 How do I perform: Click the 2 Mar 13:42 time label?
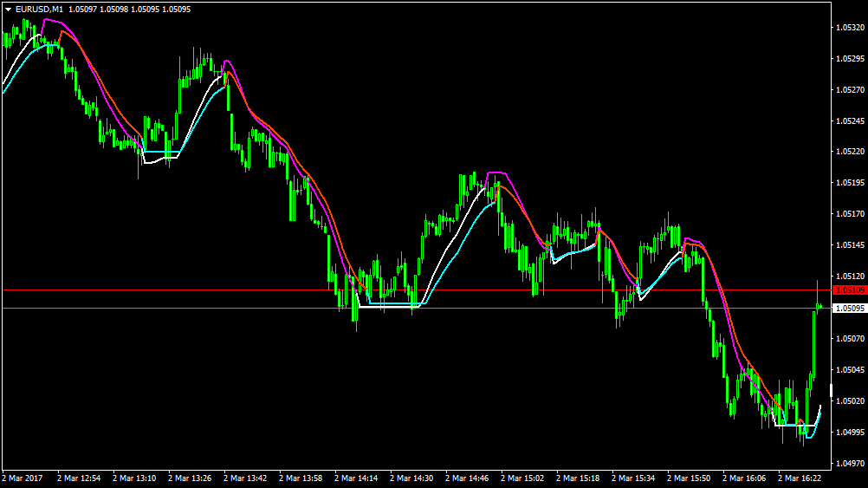point(245,478)
